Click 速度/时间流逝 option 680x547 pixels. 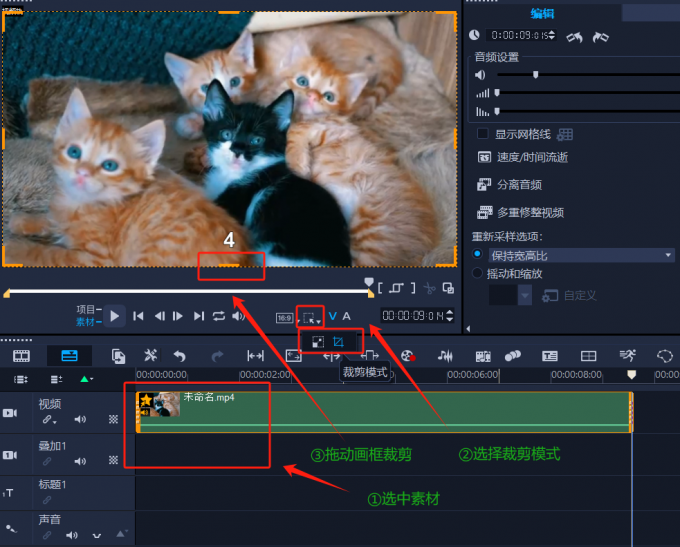click(532, 157)
